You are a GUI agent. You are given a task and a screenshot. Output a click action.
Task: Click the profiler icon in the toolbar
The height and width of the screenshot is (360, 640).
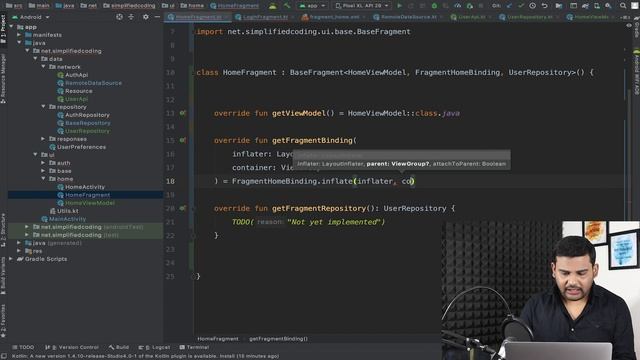coord(458,6)
